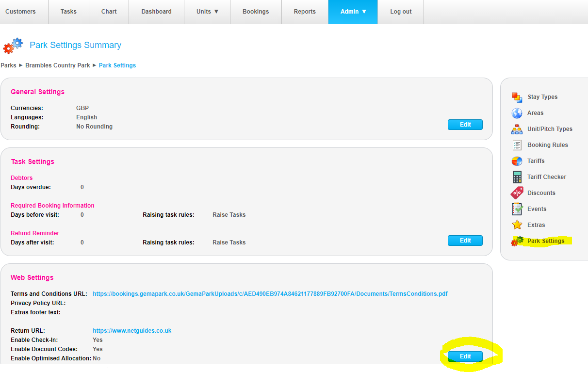
Task: Expand the Units dropdown menu
Action: [x=207, y=12]
